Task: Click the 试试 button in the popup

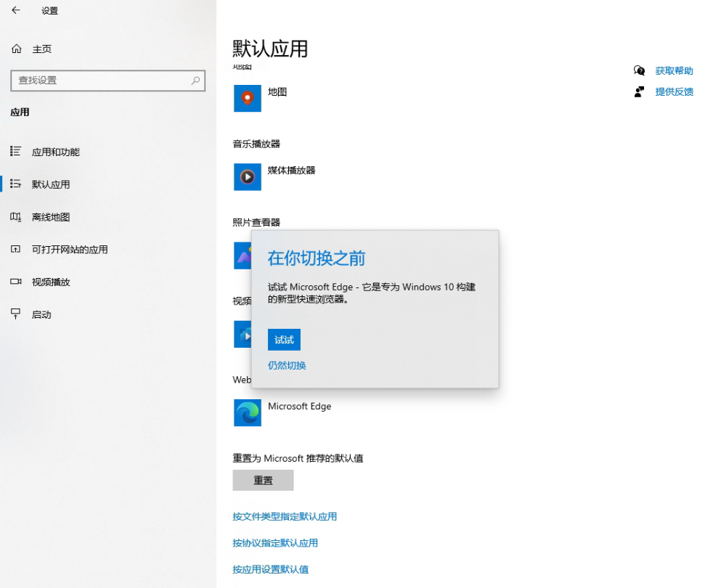Action: pyautogui.click(x=284, y=340)
